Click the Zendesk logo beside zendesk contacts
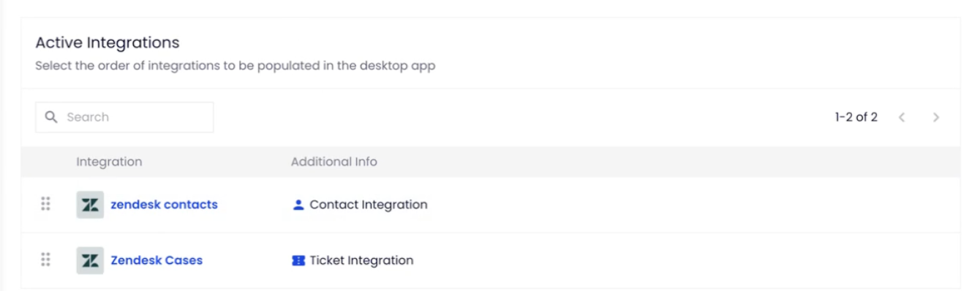Screen dimensions: 980x291 click(90, 205)
